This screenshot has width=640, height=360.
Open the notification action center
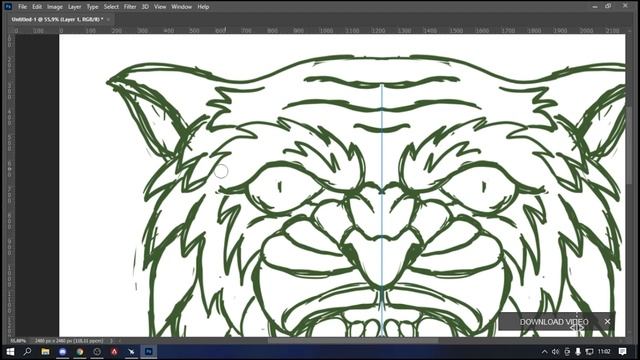point(622,351)
